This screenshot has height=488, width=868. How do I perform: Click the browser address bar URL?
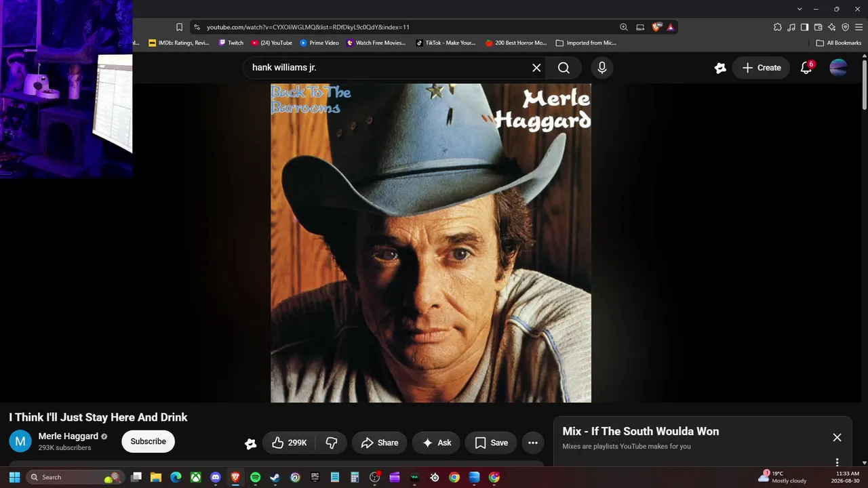point(308,27)
